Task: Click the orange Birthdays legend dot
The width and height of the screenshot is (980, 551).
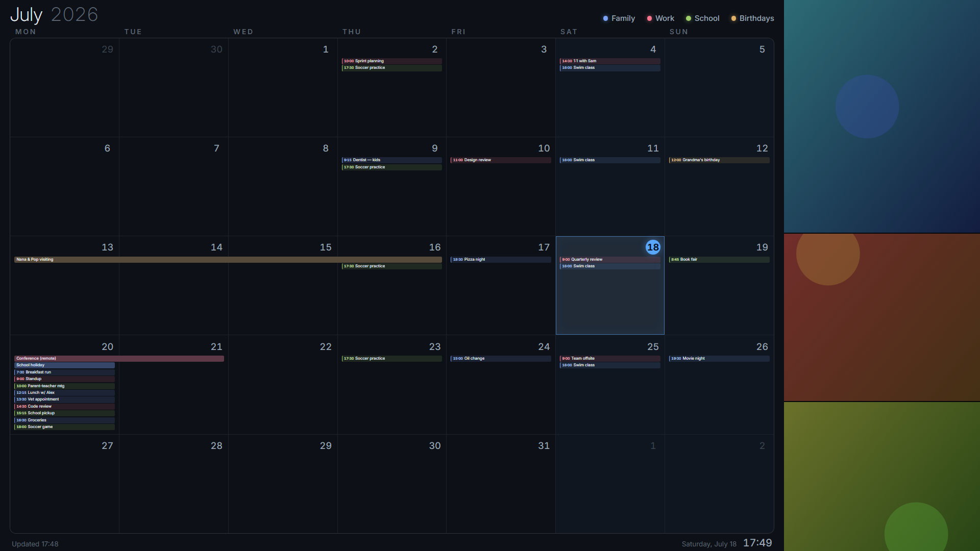Action: click(x=733, y=18)
